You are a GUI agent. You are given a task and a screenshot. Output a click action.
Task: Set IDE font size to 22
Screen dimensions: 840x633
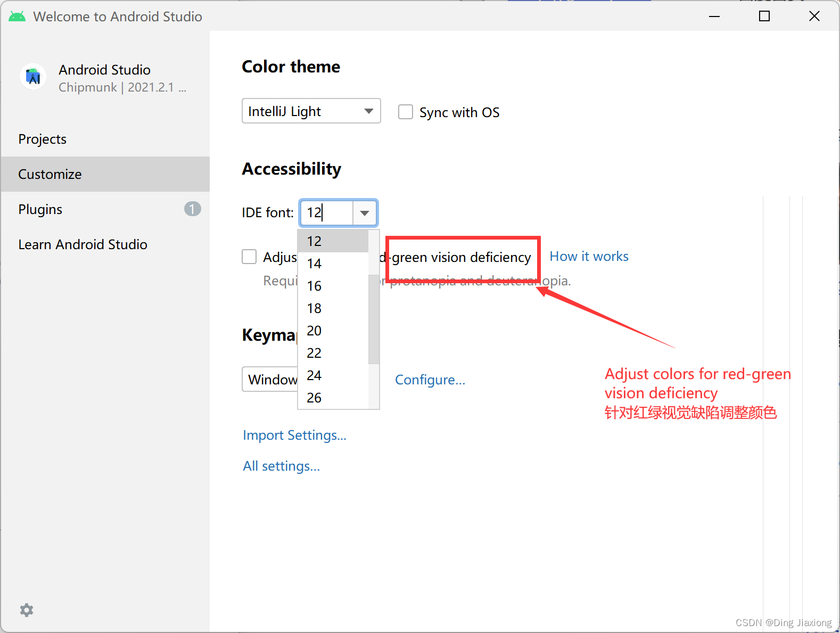[333, 353]
